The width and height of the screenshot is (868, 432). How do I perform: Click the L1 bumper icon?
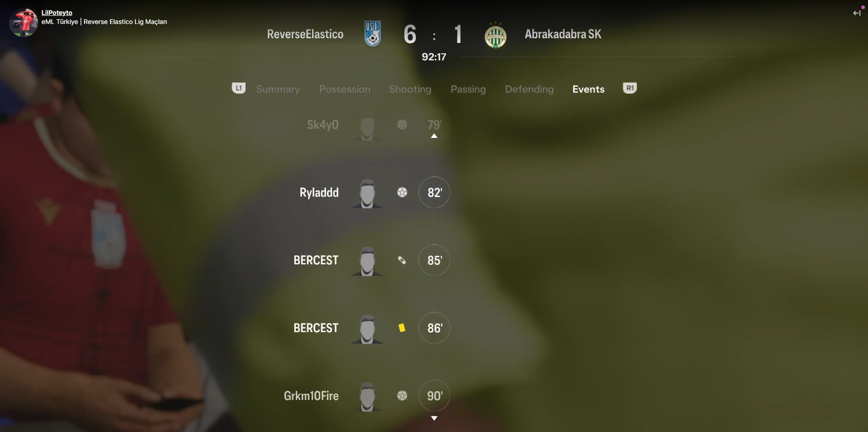pyautogui.click(x=239, y=88)
